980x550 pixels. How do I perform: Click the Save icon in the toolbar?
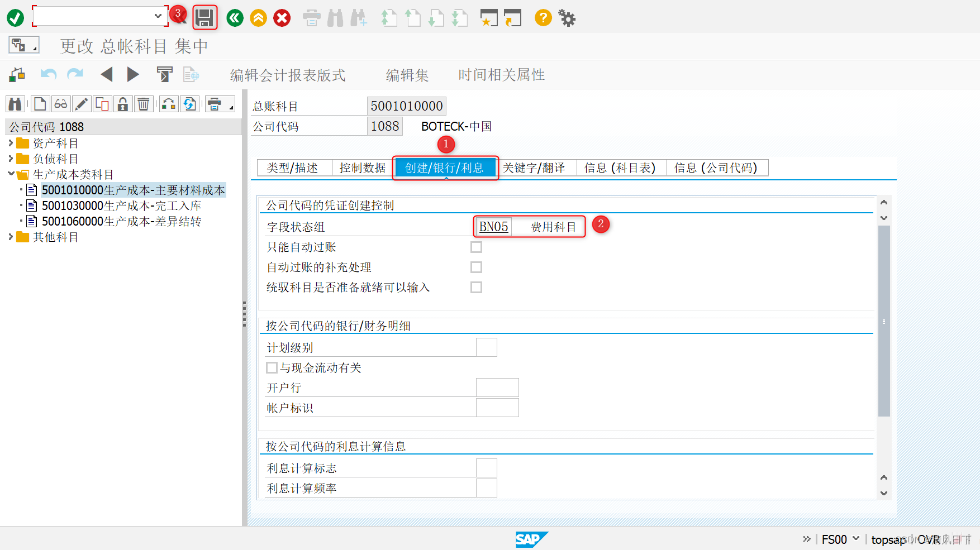pos(204,17)
